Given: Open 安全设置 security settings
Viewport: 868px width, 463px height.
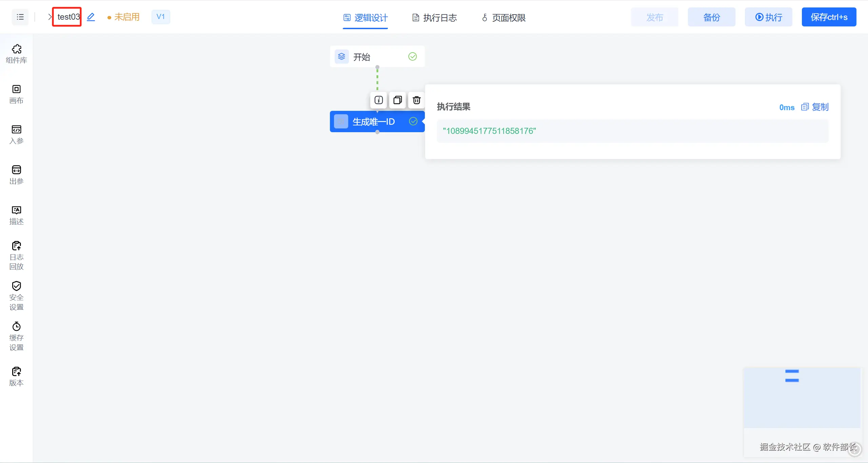Looking at the screenshot, I should pyautogui.click(x=16, y=296).
